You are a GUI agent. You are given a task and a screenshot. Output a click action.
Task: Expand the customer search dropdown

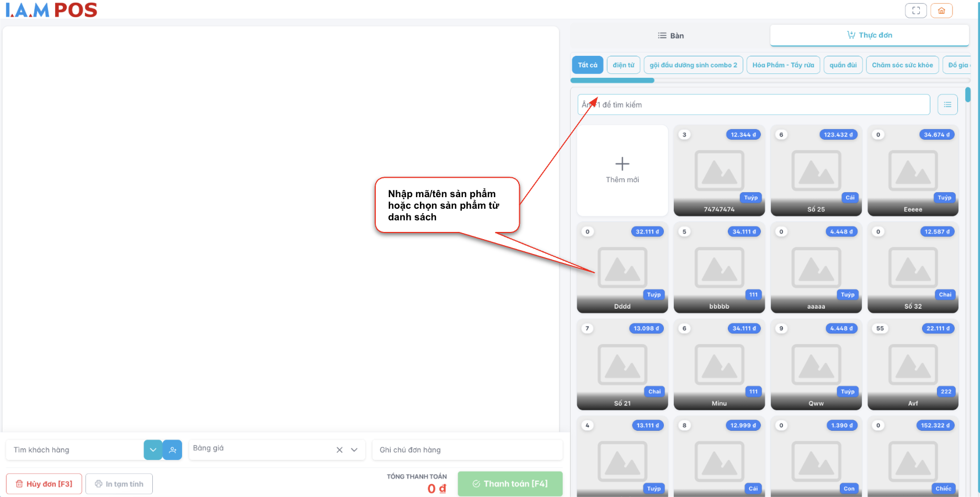coord(153,450)
